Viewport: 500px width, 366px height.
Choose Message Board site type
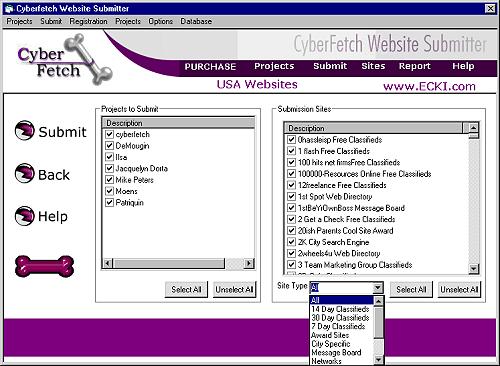tap(342, 352)
